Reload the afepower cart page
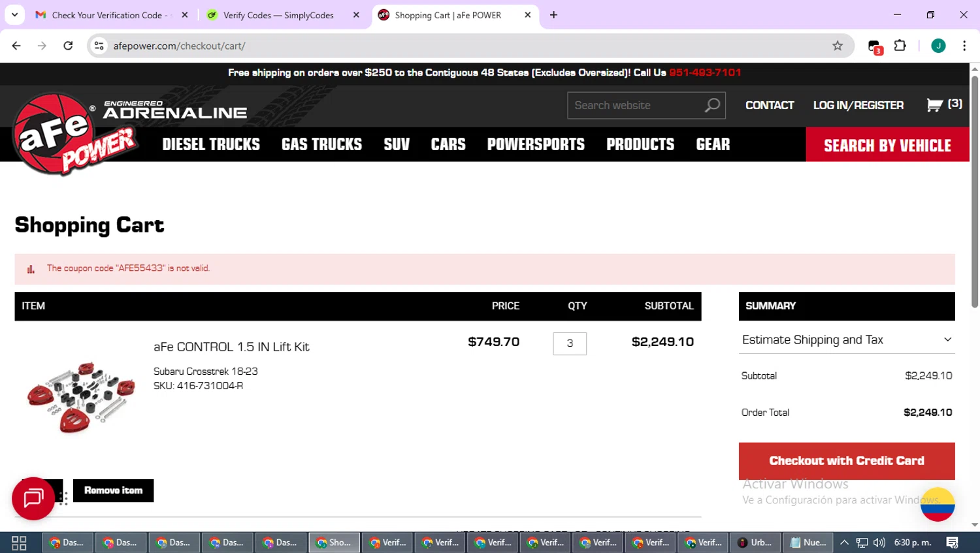 [68, 46]
